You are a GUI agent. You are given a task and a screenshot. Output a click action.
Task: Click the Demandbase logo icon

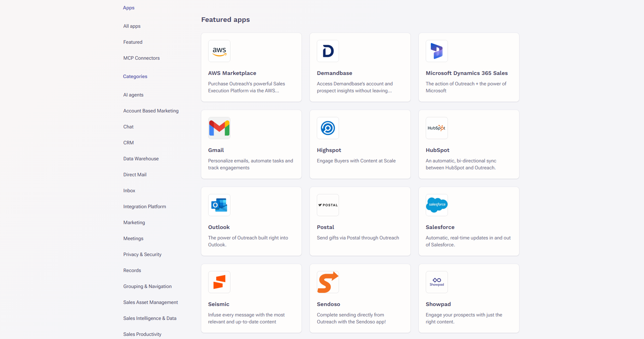(x=328, y=51)
